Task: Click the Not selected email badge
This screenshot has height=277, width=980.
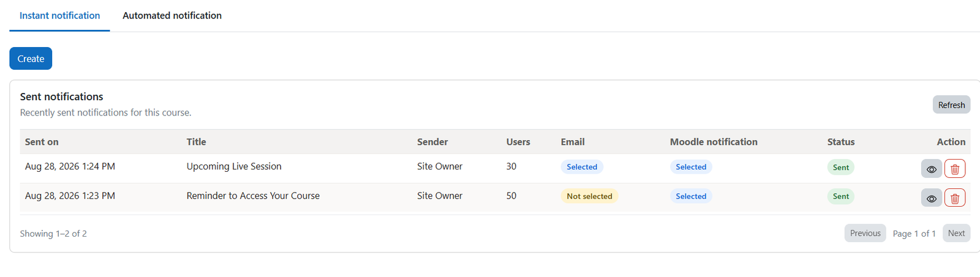Action: 589,196
